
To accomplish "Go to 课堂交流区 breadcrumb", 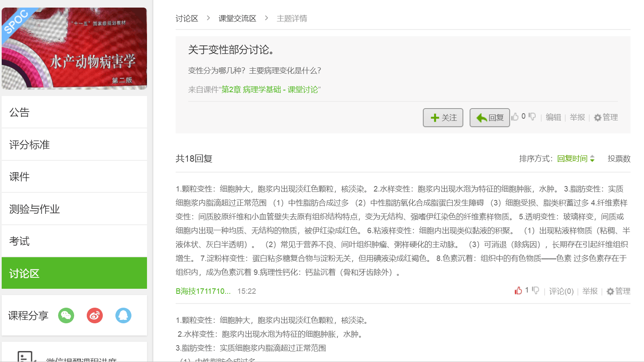I will click(x=237, y=19).
